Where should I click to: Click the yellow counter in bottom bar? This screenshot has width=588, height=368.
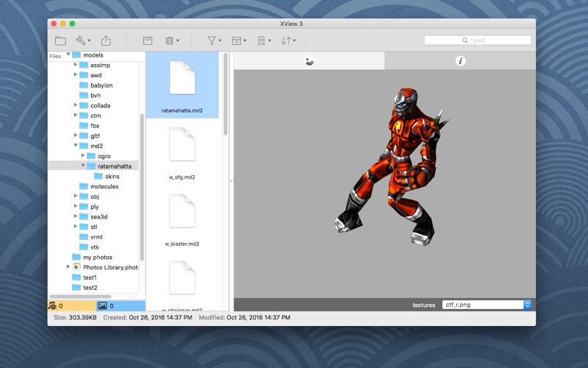click(x=71, y=305)
